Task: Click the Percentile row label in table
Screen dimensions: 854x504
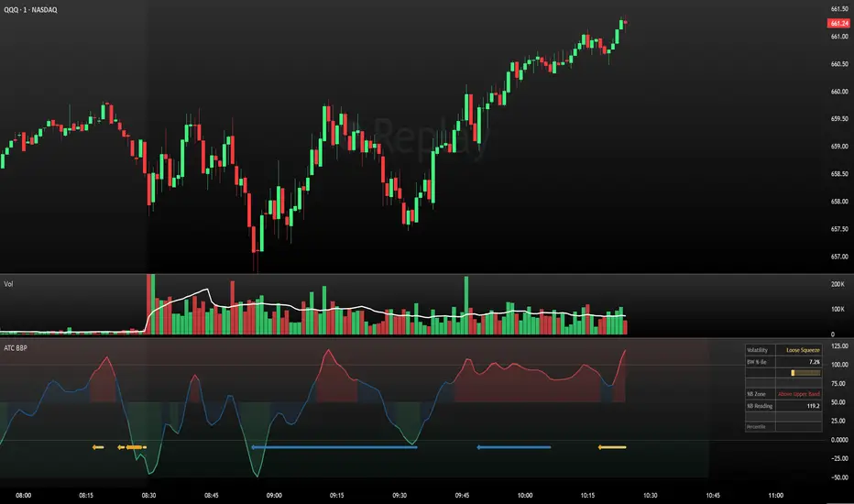Action: coord(756,427)
